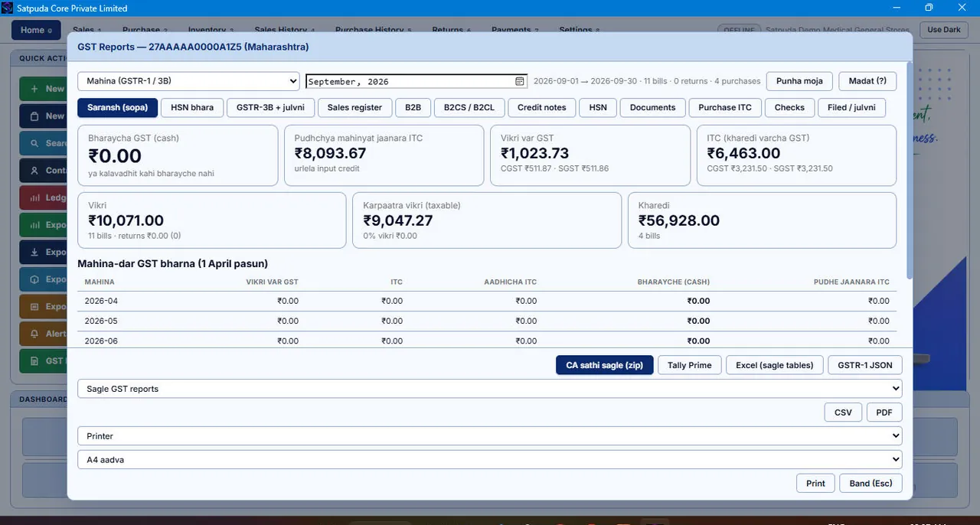The width and height of the screenshot is (980, 525).
Task: Click the Karpaatra vikri ₹9,047.27 value
Action: point(397,220)
